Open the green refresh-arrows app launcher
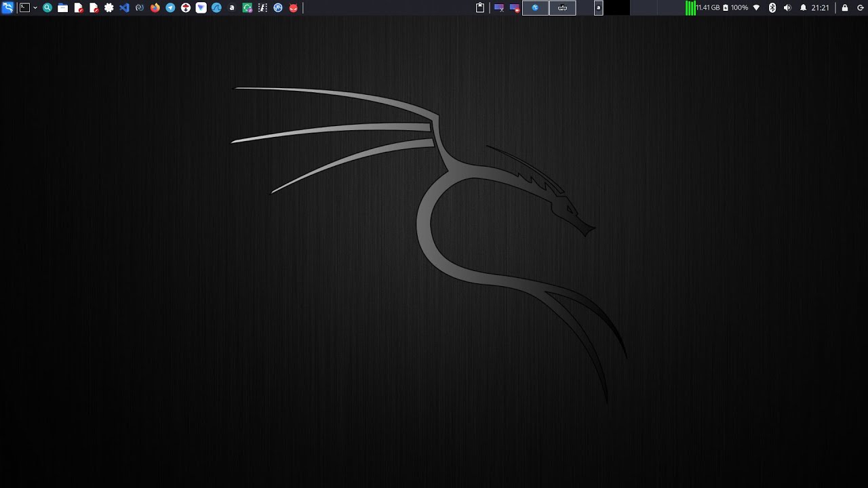The height and width of the screenshot is (488, 868). [248, 7]
